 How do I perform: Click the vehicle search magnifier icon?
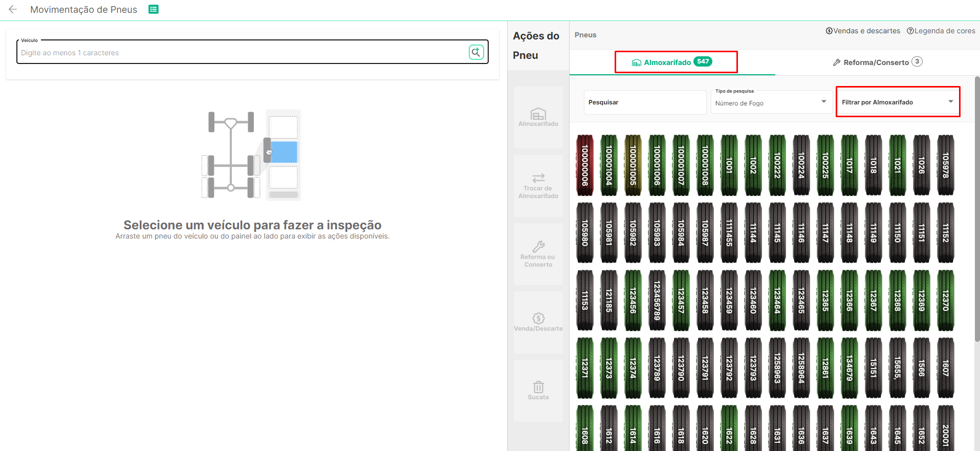pos(476,52)
